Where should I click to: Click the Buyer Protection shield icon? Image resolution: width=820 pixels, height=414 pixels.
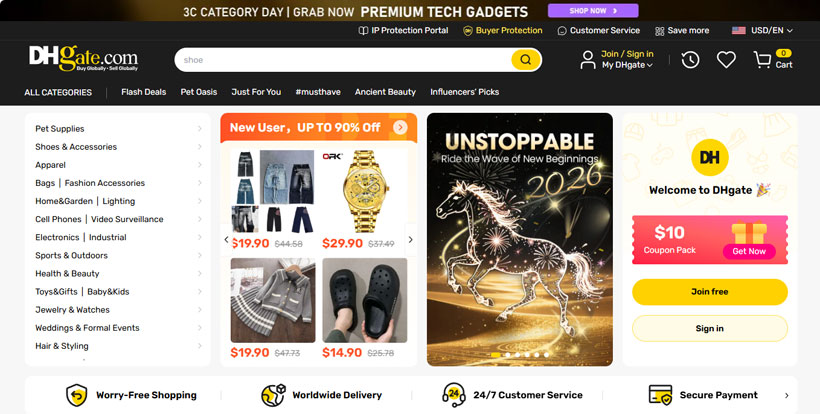pyautogui.click(x=468, y=31)
